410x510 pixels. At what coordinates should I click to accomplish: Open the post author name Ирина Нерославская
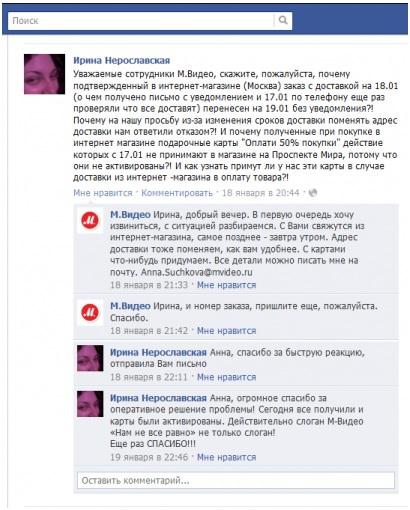tap(122, 60)
